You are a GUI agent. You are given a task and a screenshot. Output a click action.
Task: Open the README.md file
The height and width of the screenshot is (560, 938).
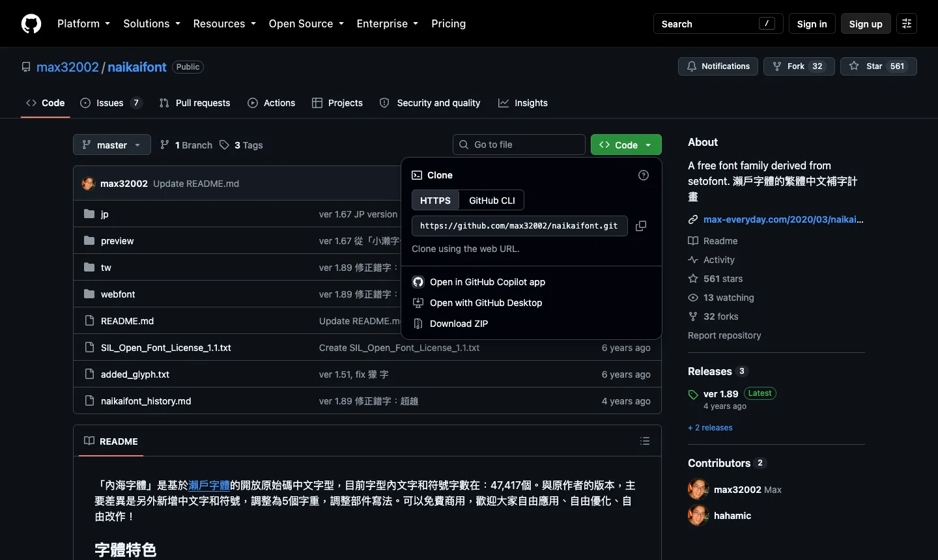click(127, 321)
